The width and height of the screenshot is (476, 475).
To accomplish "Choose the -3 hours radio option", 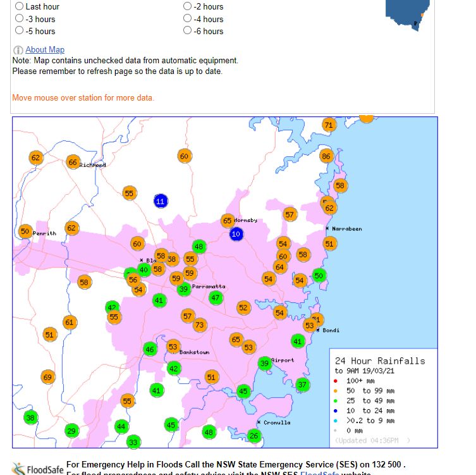I will click(19, 18).
